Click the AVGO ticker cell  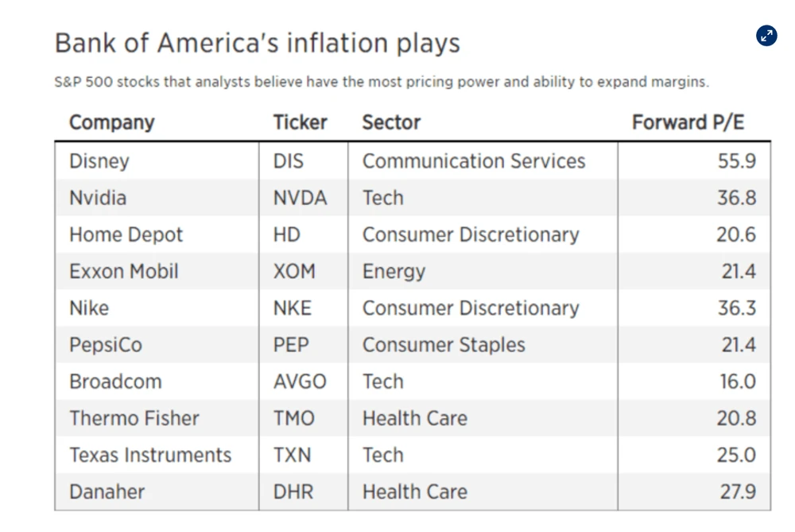pyautogui.click(x=300, y=382)
